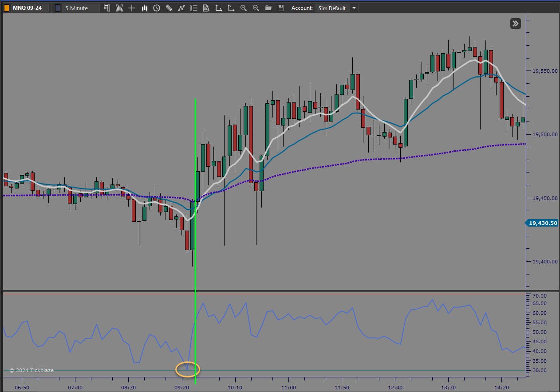Click the 19,500.00 price axis label
This screenshot has width=560, height=392.
coord(544,134)
